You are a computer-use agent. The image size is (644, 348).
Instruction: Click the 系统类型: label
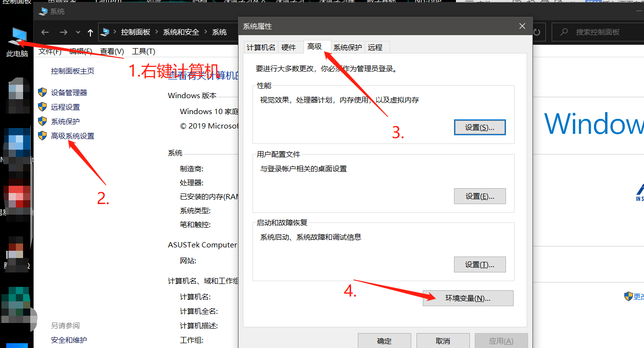[x=195, y=211]
